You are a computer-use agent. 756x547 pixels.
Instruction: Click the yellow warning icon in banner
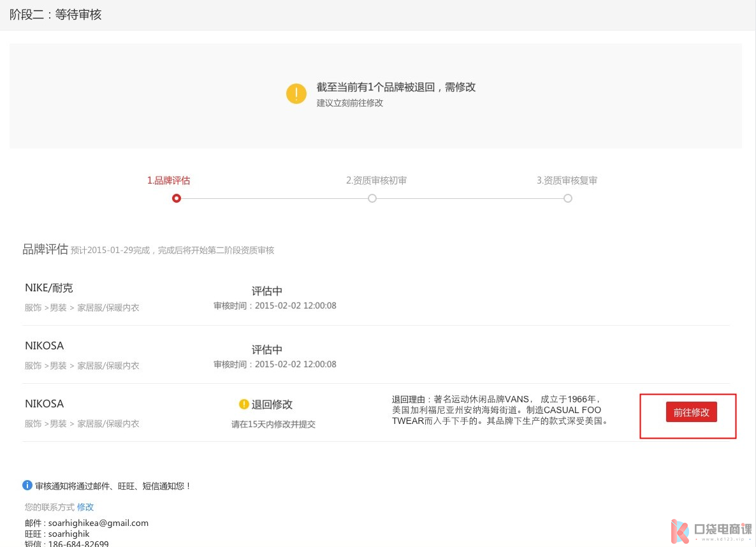(296, 93)
